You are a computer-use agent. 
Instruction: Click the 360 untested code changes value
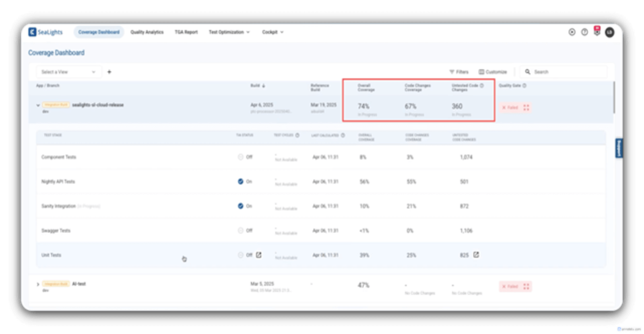pos(457,107)
